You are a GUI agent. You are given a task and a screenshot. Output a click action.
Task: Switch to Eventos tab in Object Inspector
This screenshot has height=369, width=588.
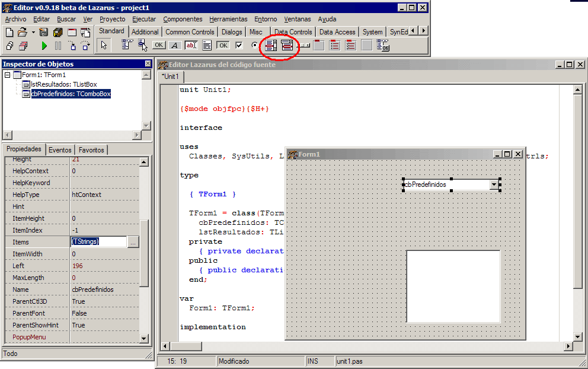[60, 149]
